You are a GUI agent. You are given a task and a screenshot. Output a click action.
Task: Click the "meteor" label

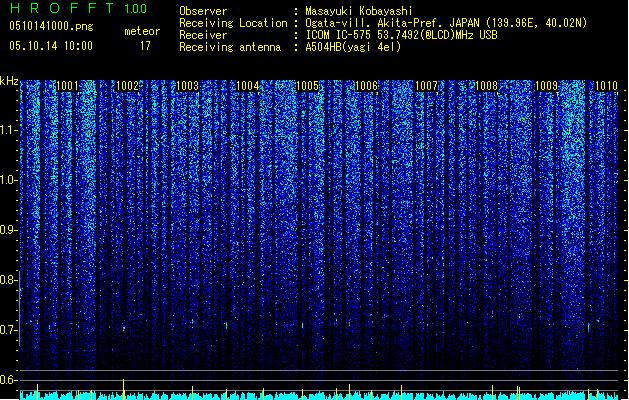[142, 31]
